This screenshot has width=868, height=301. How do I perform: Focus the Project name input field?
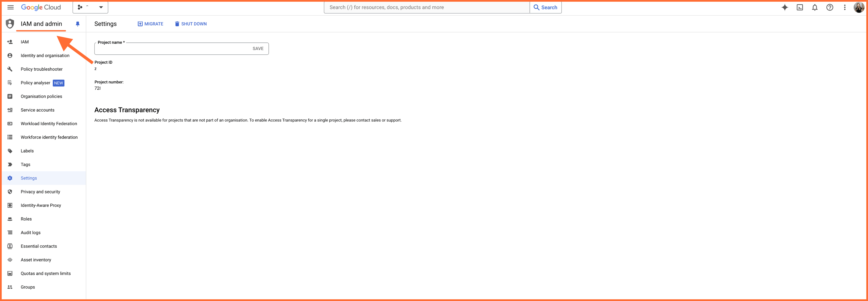(x=172, y=49)
